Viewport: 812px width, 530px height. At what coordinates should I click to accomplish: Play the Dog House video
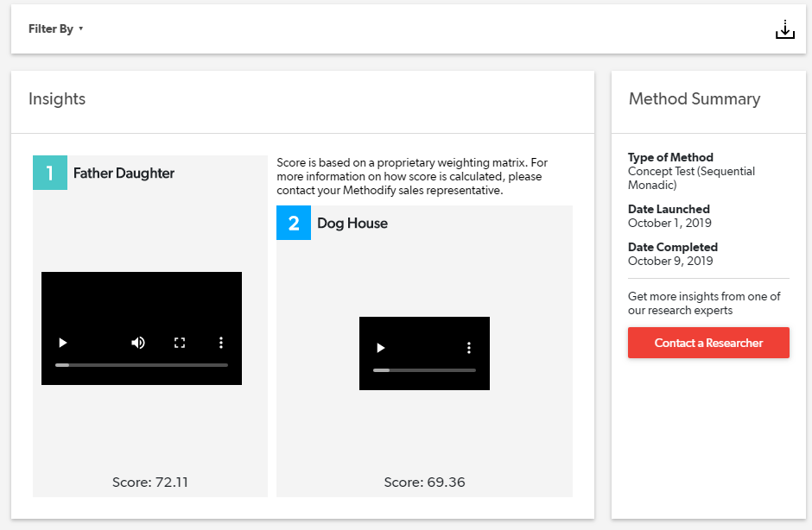(x=380, y=348)
